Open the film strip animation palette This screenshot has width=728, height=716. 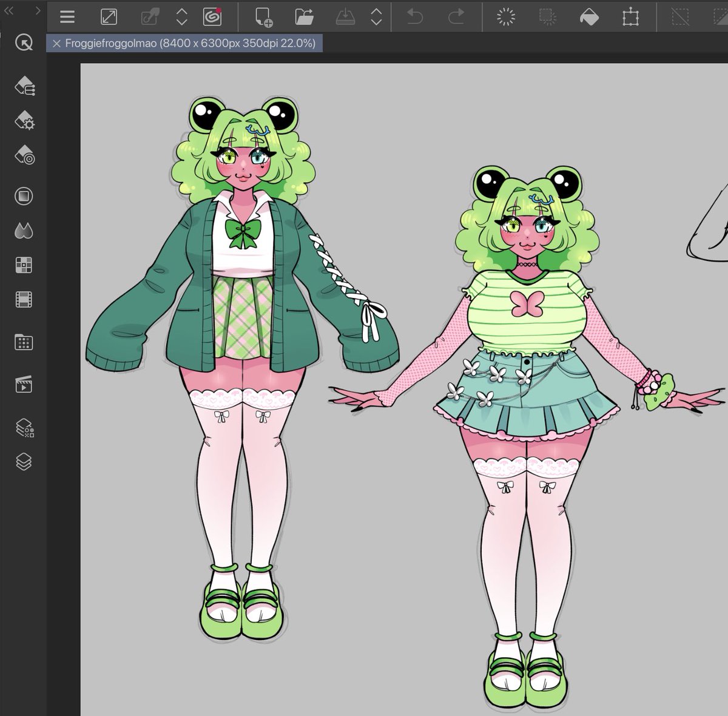[24, 299]
